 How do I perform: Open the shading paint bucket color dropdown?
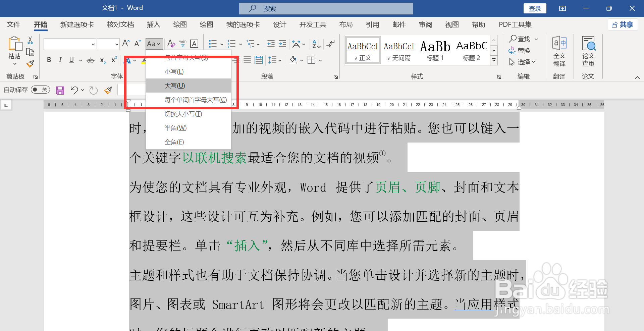302,60
